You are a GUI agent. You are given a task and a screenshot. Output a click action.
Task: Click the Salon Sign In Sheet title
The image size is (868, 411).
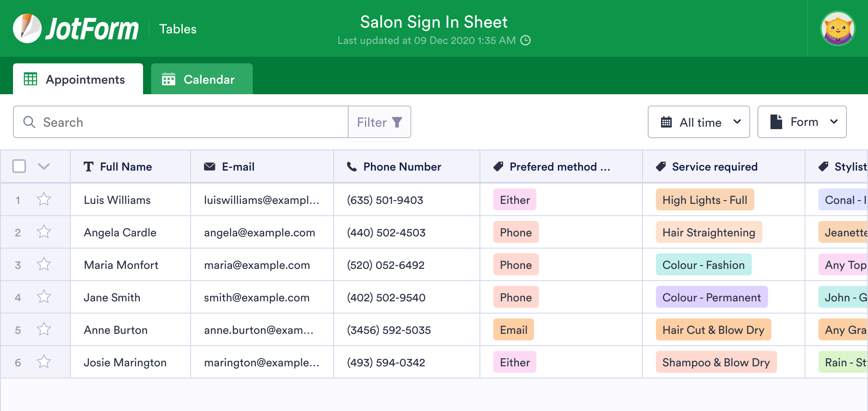434,22
